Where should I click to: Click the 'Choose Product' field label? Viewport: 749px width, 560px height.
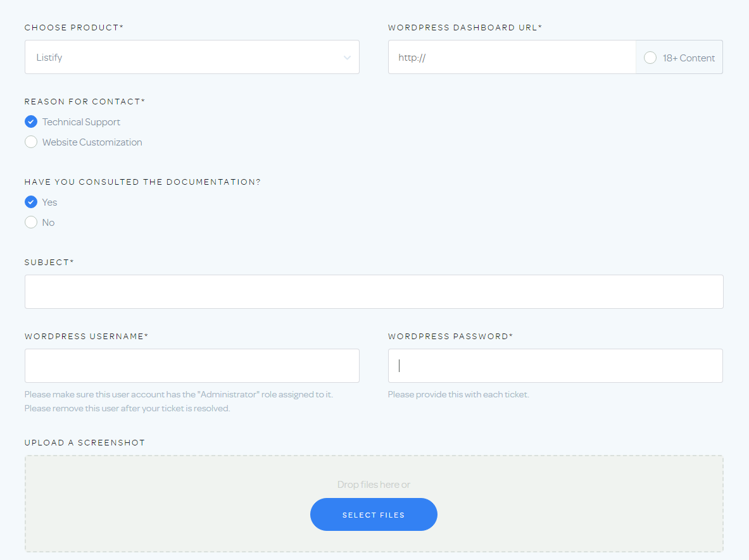pyautogui.click(x=73, y=28)
